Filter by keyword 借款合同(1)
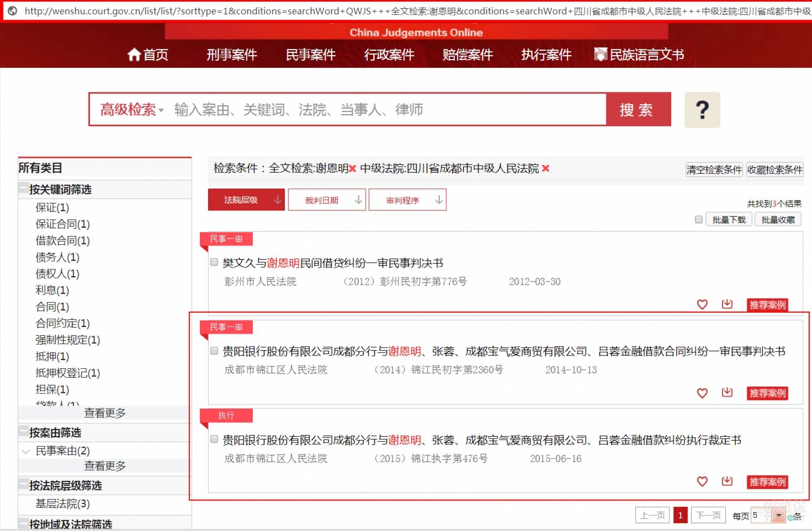Screen dimensions: 812x531 [x=62, y=240]
